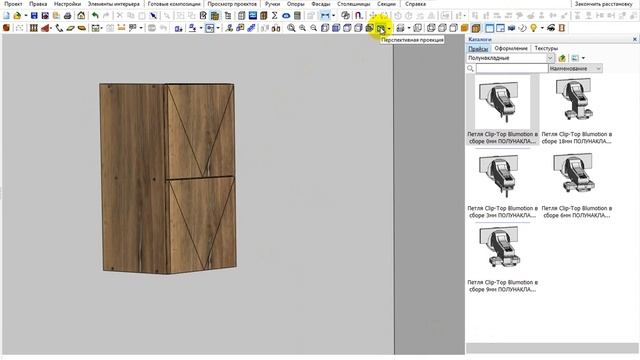Click the green refresh icon in Каталоги panel

click(x=562, y=58)
